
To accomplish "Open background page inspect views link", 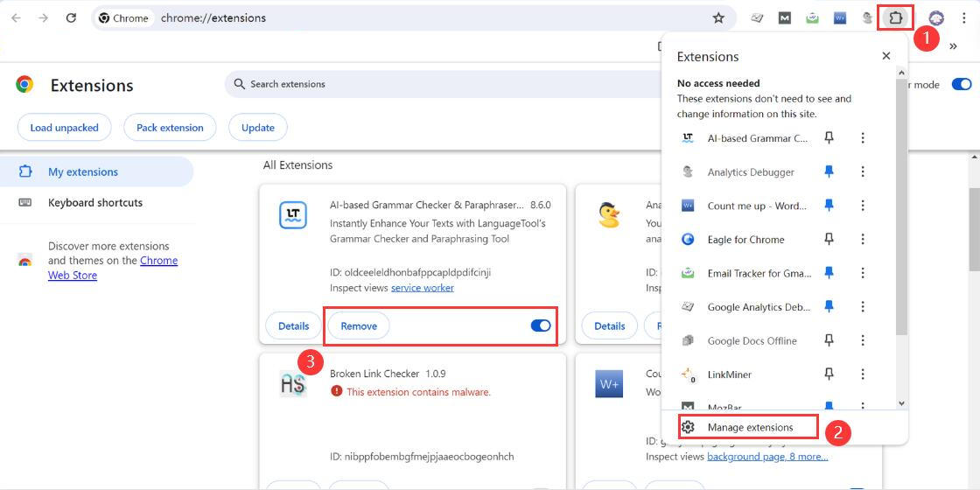I will pyautogui.click(x=767, y=456).
